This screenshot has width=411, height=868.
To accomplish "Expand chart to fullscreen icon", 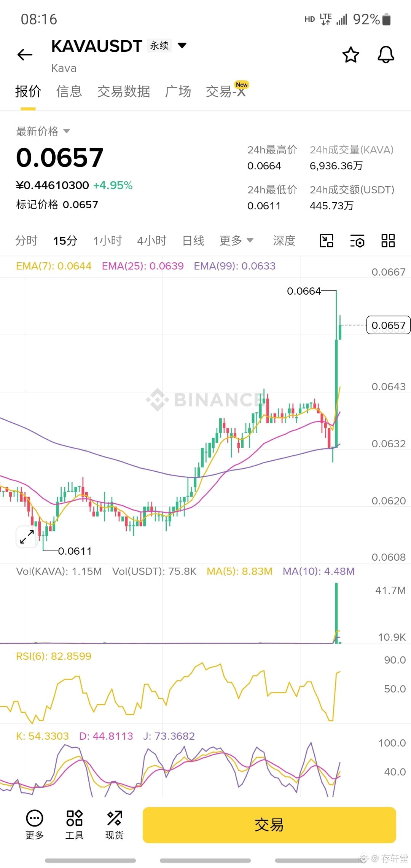I will (x=27, y=537).
